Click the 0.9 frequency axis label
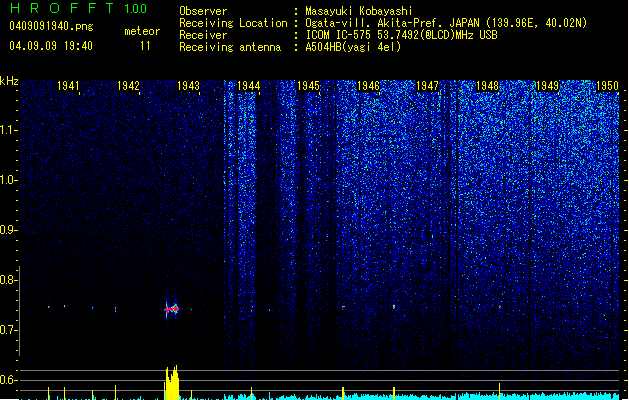Screen dimensions: 629x400 pos(8,230)
